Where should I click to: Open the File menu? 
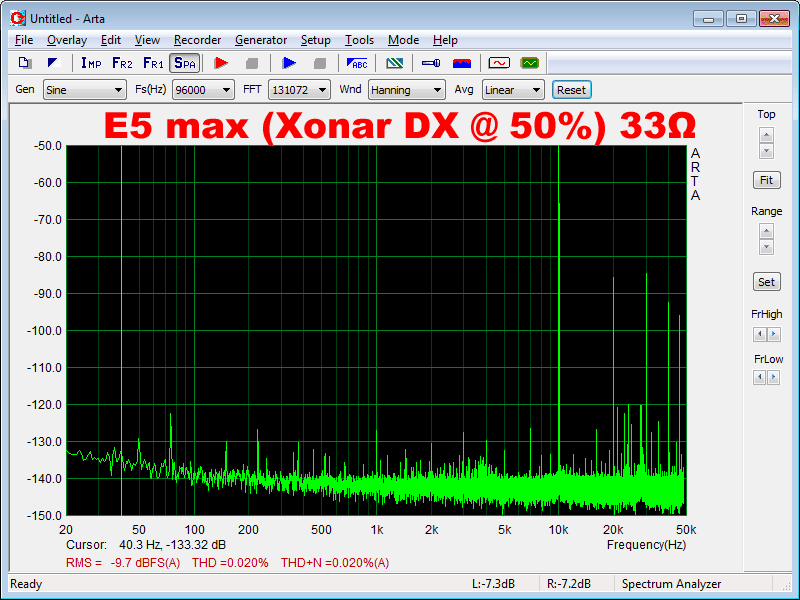[x=24, y=40]
